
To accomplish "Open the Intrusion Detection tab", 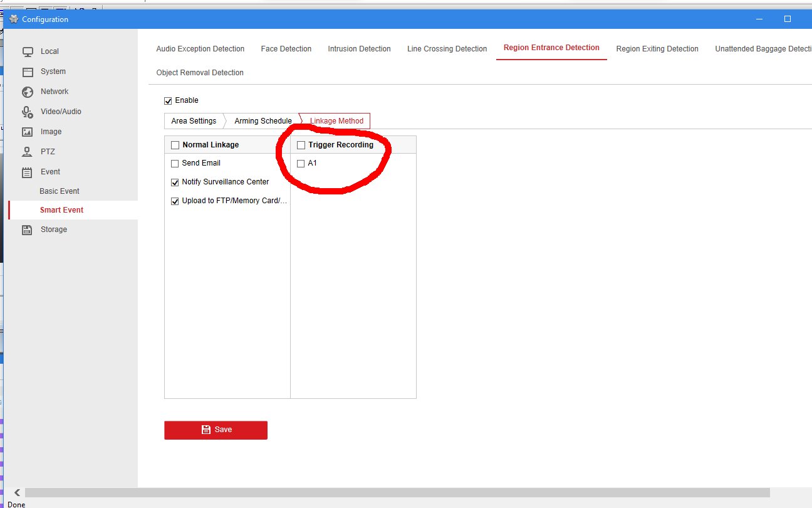I will (x=359, y=49).
